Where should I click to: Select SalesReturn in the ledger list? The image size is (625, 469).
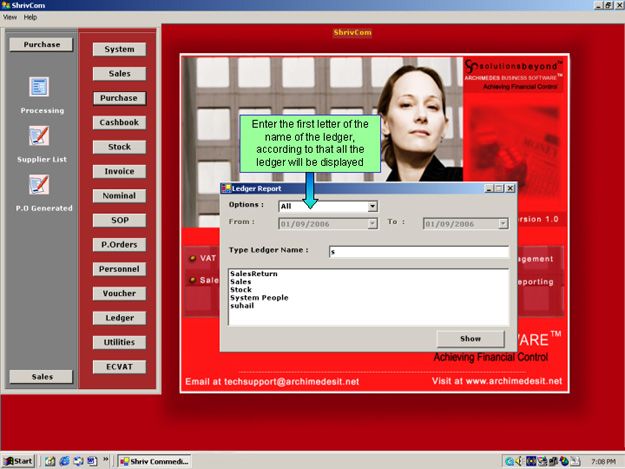click(x=254, y=274)
